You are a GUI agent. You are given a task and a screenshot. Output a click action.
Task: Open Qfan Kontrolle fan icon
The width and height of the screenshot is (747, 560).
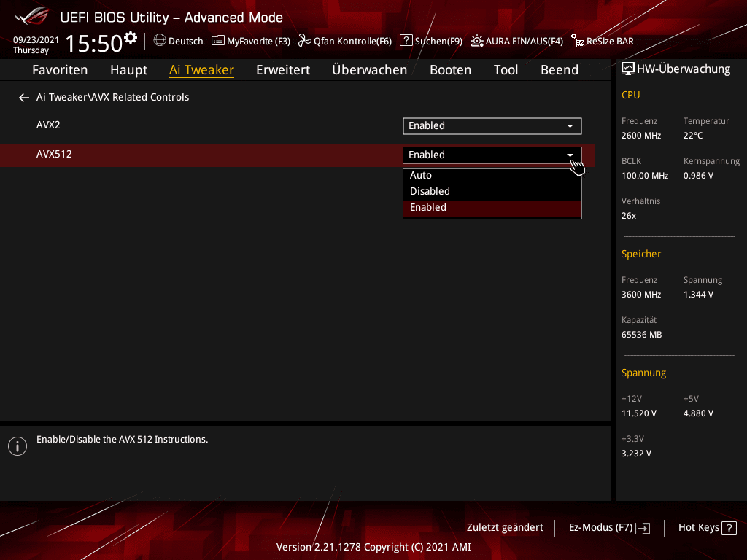point(304,41)
